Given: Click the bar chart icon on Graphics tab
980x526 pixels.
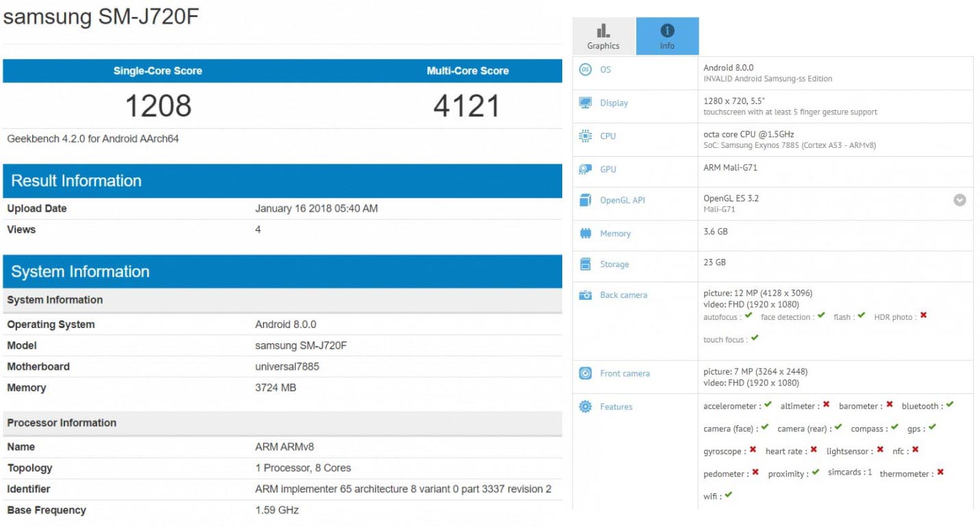Looking at the screenshot, I should click(603, 30).
